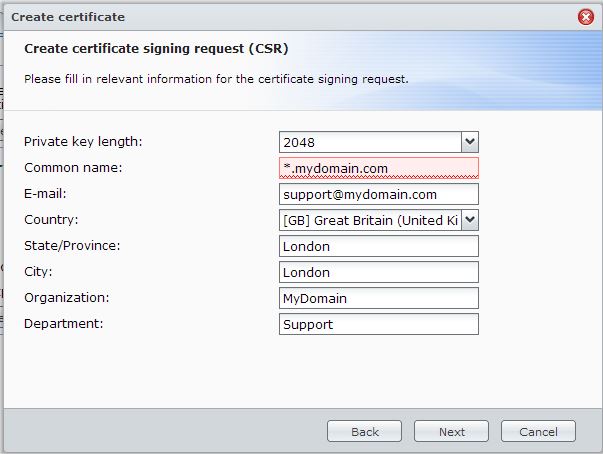Click the Create certificate signing request heading

click(156, 49)
